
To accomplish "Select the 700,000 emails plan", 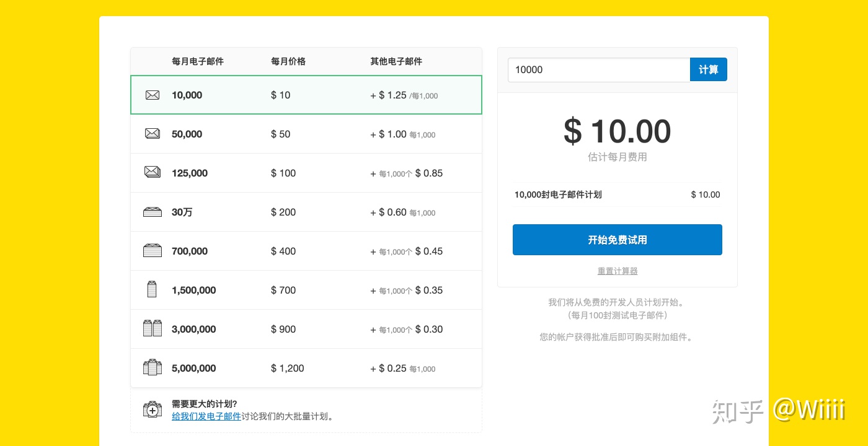I will (x=306, y=251).
